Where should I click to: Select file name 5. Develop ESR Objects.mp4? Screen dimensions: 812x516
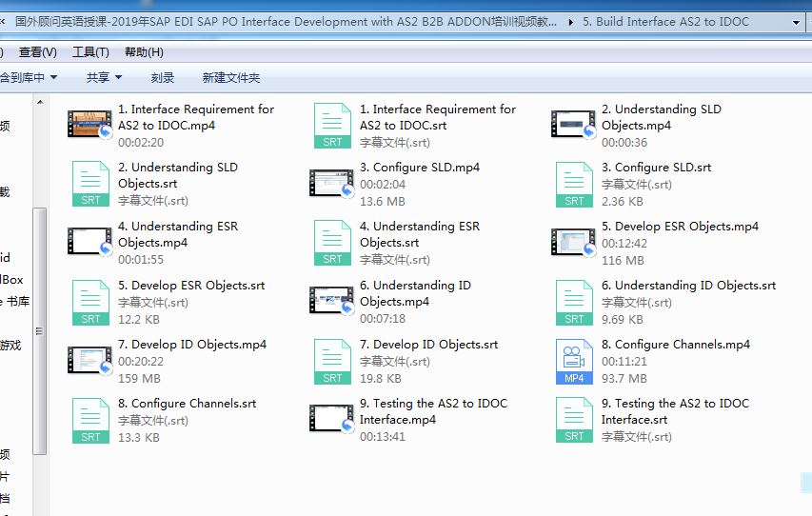680,227
